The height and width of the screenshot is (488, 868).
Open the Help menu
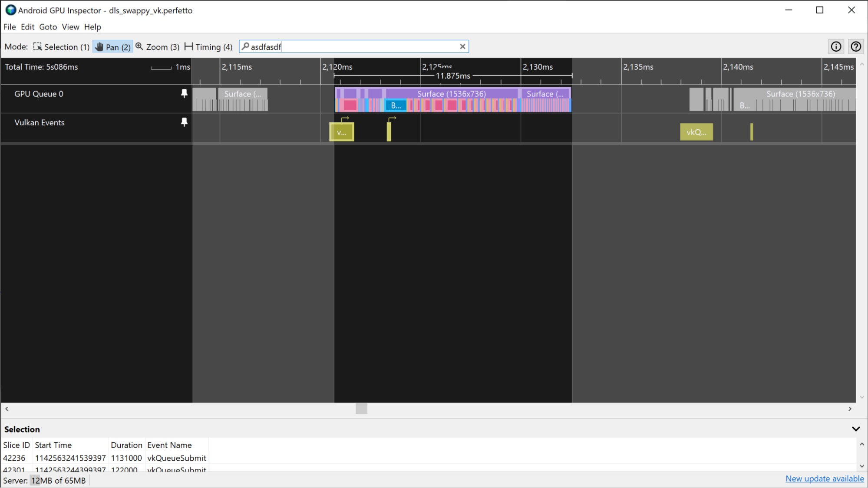click(x=92, y=27)
